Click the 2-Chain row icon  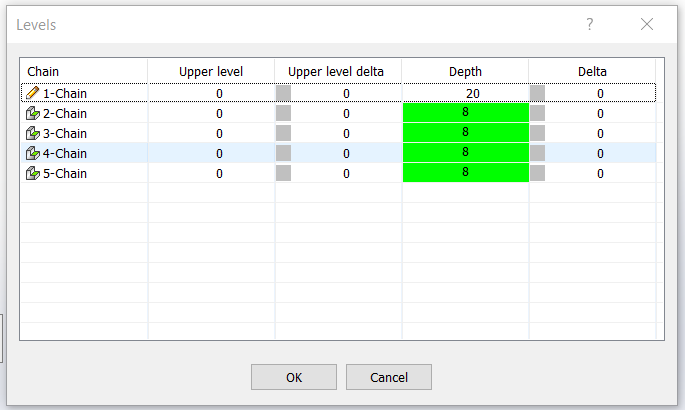pos(33,113)
